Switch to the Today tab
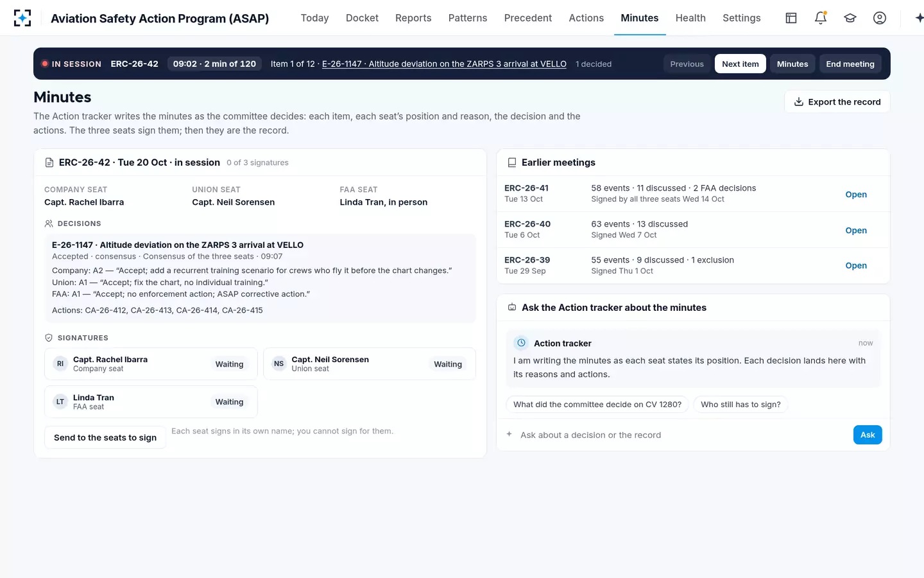Image resolution: width=924 pixels, height=578 pixels. [x=315, y=18]
